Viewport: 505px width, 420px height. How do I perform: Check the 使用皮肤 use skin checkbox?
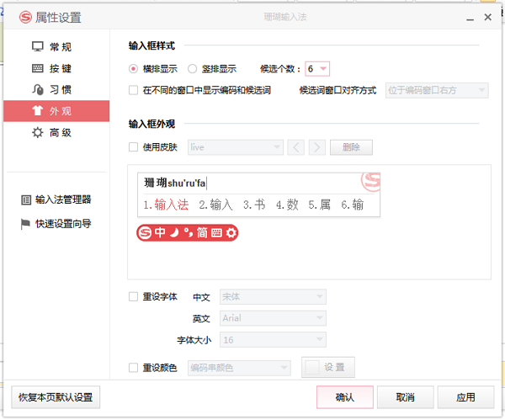(133, 147)
